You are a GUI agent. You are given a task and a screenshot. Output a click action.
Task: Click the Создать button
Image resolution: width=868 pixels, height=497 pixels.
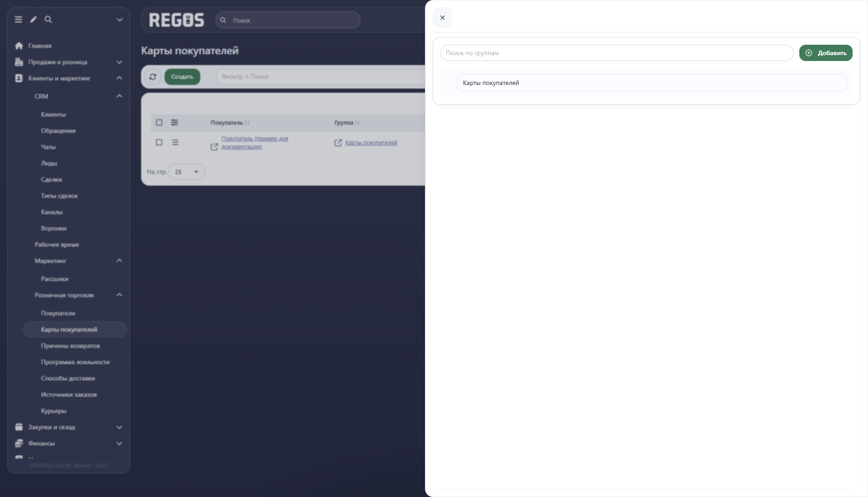tap(182, 77)
